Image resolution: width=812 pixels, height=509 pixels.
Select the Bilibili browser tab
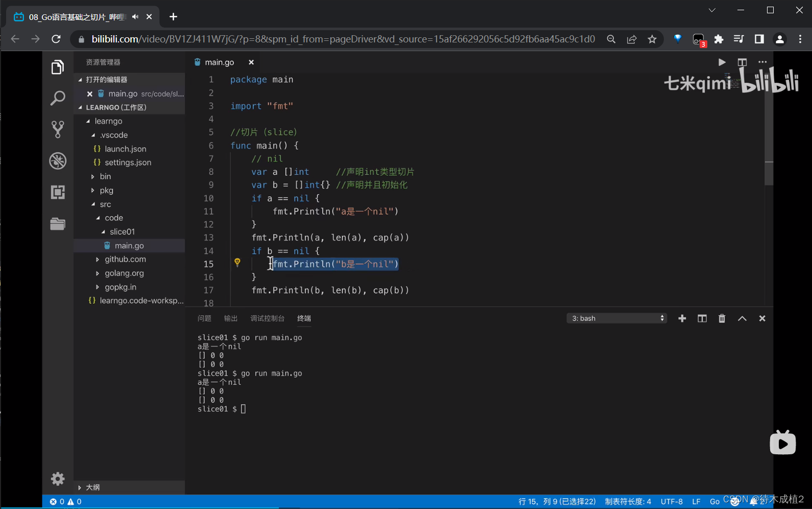tap(77, 17)
